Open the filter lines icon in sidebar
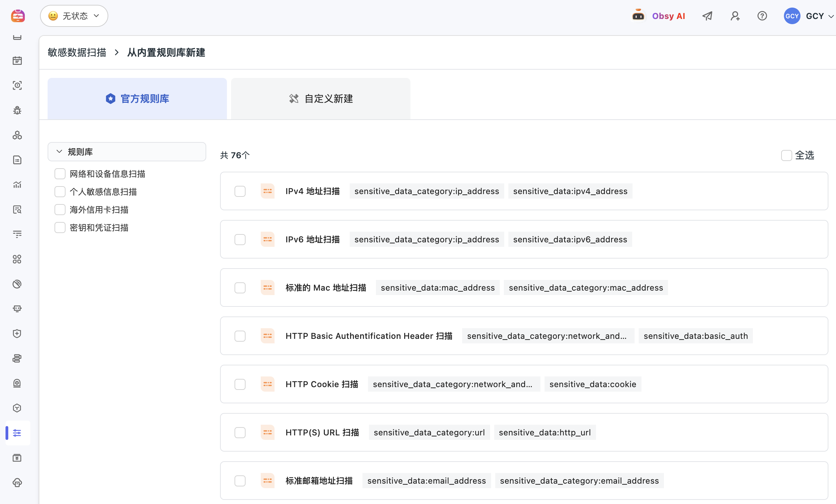Viewport: 836px width, 504px height. click(x=17, y=234)
